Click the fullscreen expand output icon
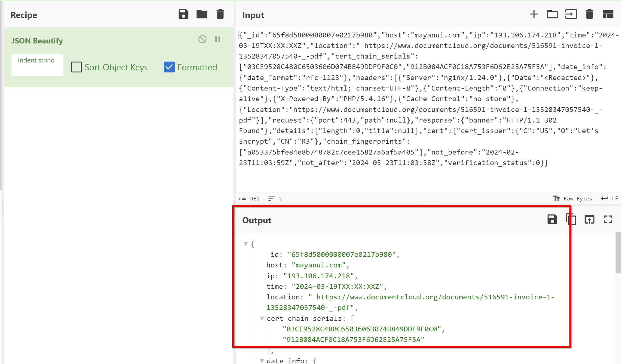 (x=608, y=220)
